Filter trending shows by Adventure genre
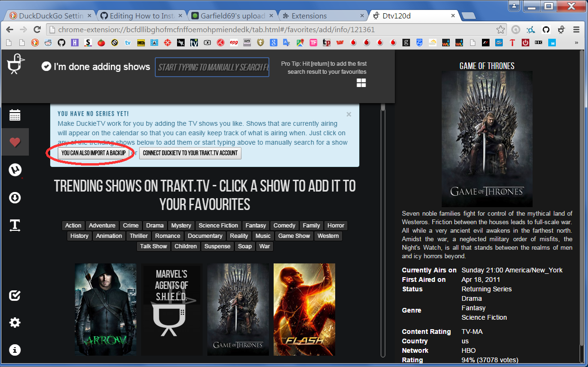Screen dimensions: 588x367 click(102, 226)
